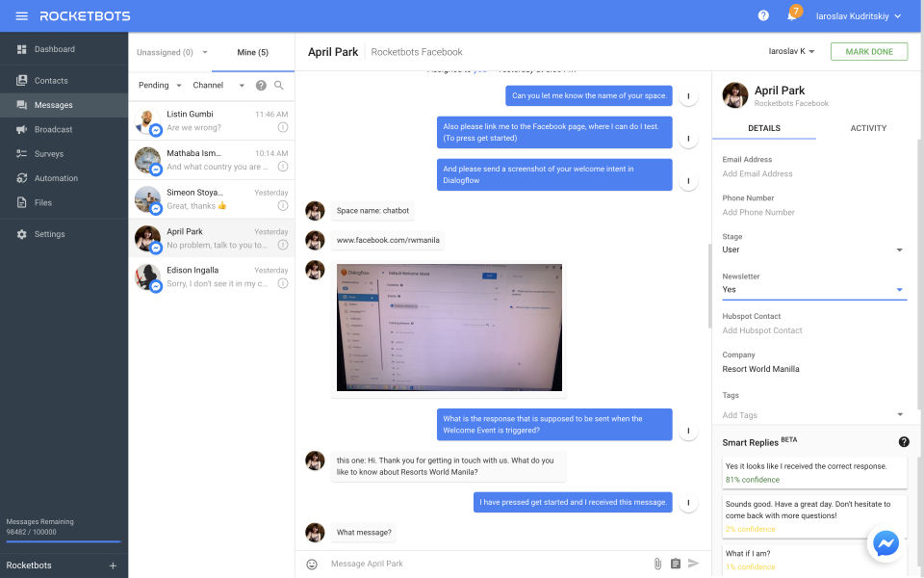Switch to the Unassigned (0) tab

click(165, 52)
